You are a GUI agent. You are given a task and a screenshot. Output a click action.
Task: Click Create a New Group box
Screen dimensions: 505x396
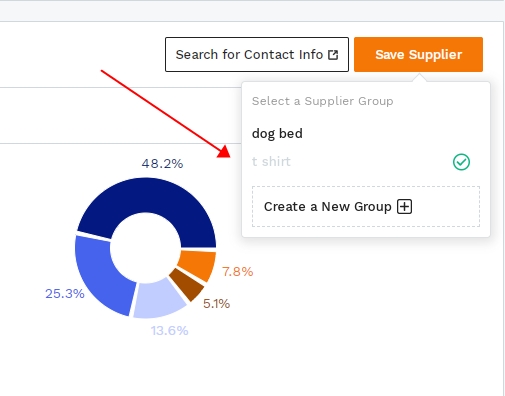pos(366,207)
